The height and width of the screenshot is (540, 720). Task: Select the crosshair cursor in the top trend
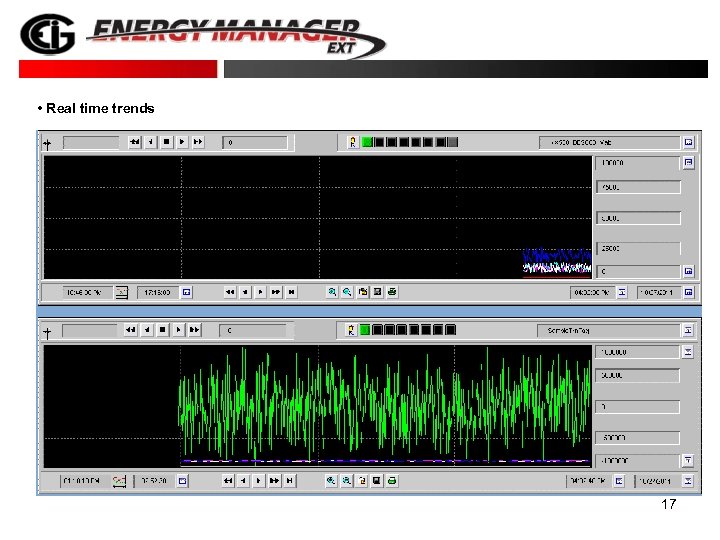47,145
